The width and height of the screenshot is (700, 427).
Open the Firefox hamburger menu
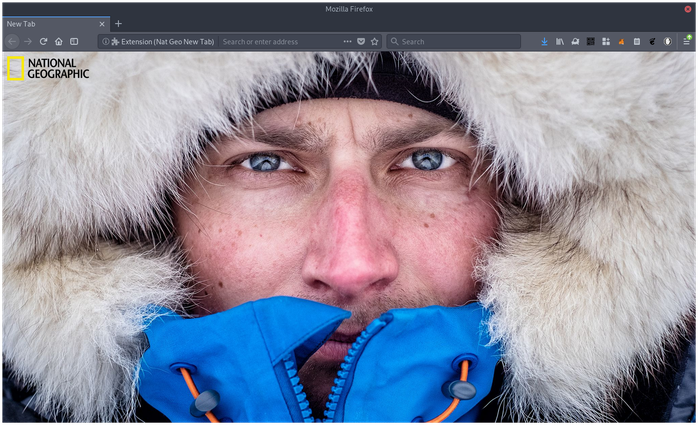[687, 41]
